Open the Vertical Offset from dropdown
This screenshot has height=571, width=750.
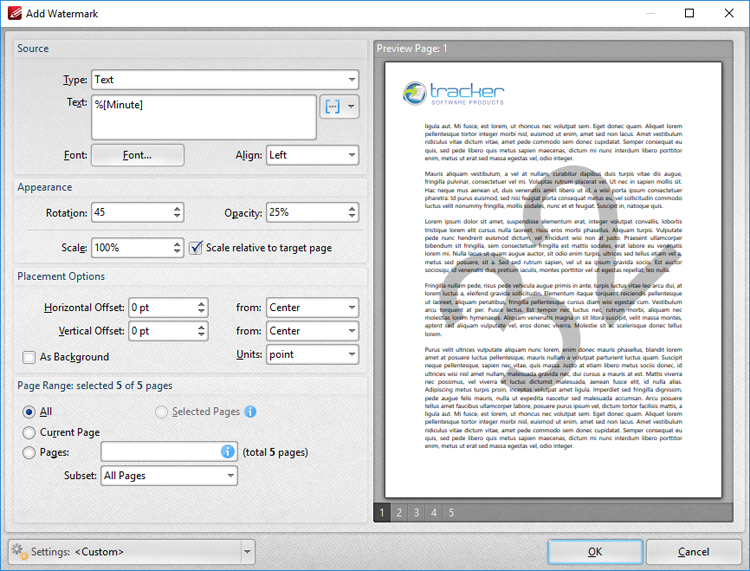click(x=312, y=331)
